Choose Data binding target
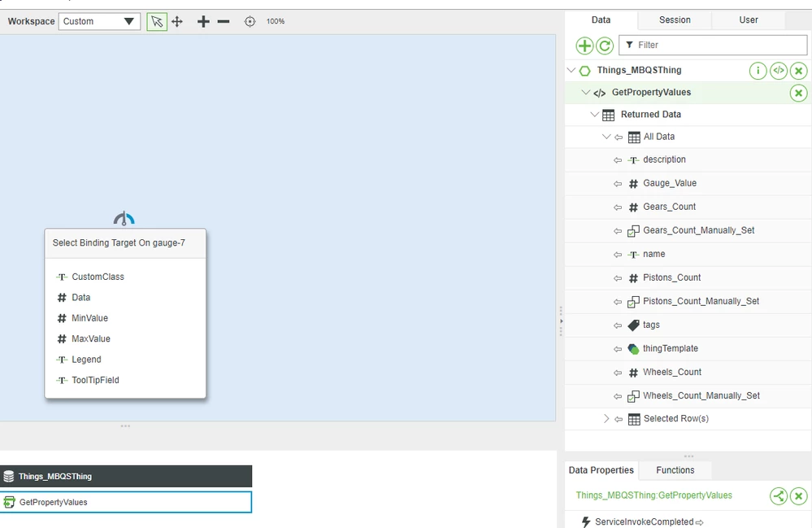 click(x=80, y=298)
